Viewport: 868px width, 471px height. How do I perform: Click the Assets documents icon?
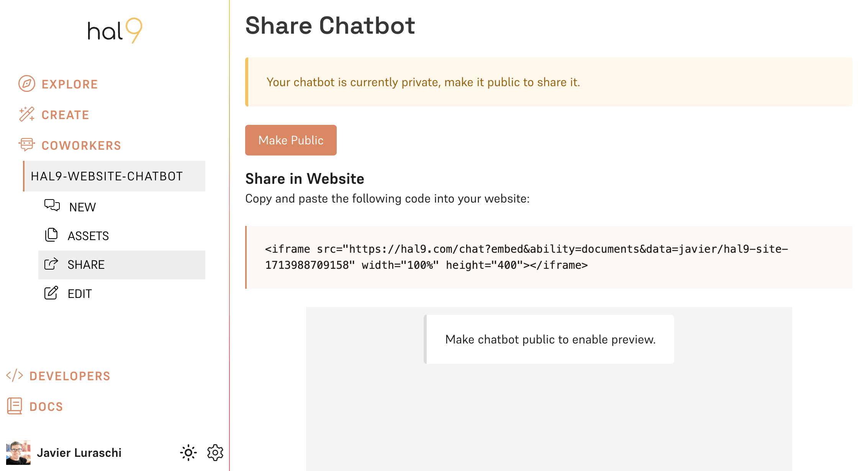51,235
